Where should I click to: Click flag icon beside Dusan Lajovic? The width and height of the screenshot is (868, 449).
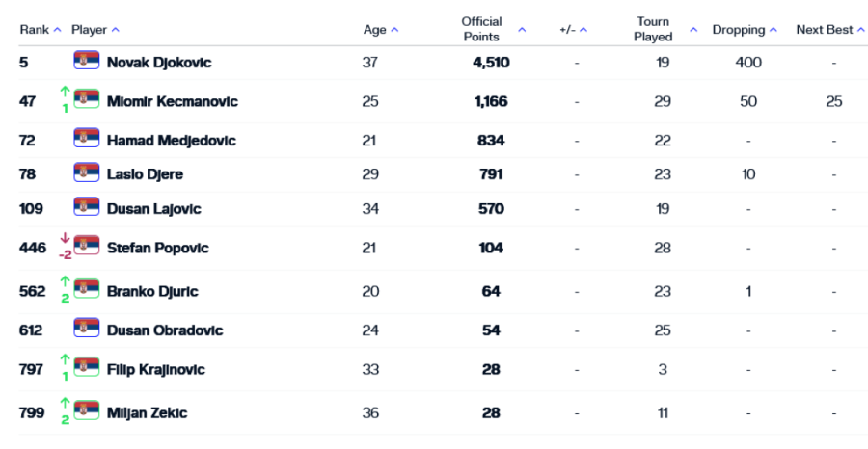pos(87,208)
